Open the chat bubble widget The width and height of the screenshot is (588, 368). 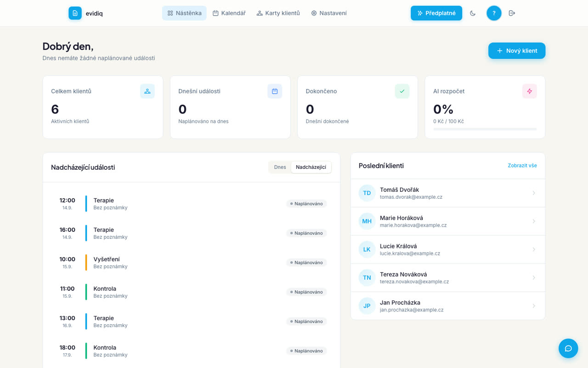tap(568, 348)
